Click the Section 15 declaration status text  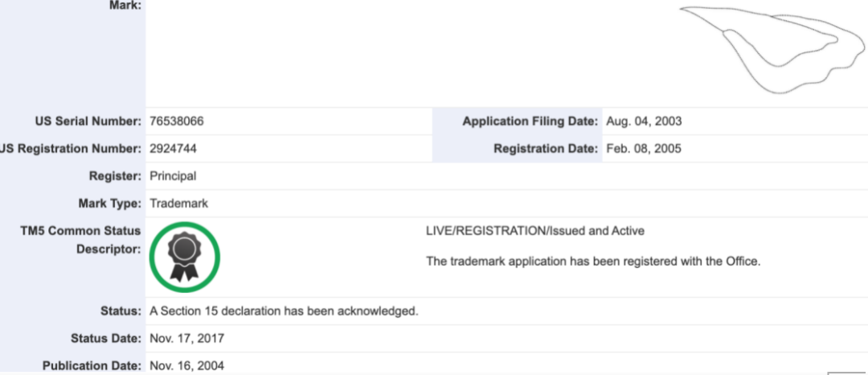(x=284, y=311)
